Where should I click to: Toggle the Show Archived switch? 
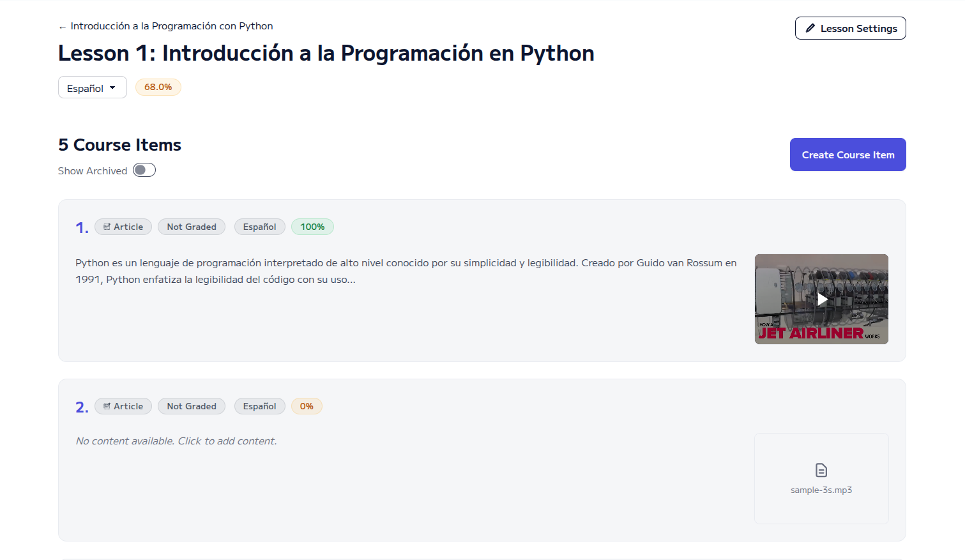coord(144,170)
